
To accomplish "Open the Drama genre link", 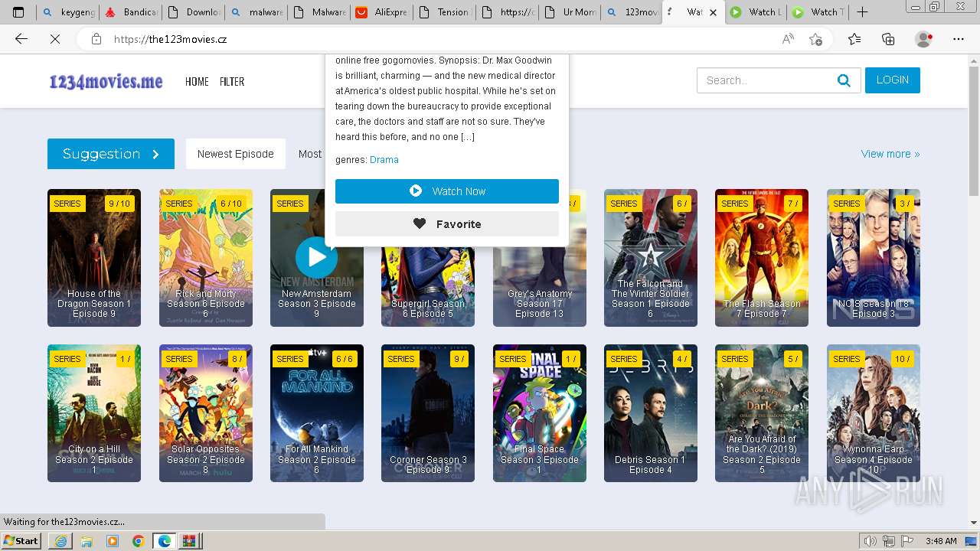I will point(384,160).
